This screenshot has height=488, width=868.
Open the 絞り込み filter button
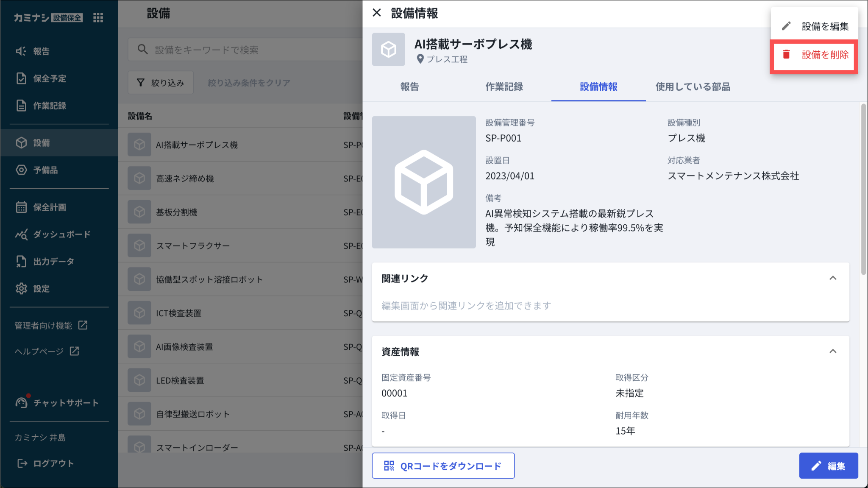[x=161, y=83]
